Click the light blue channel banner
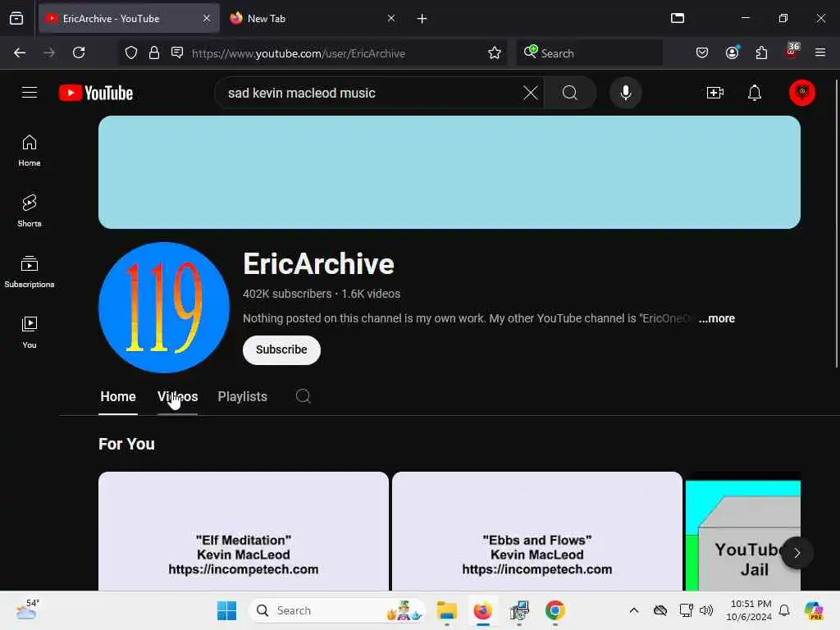The height and width of the screenshot is (630, 840). [449, 172]
